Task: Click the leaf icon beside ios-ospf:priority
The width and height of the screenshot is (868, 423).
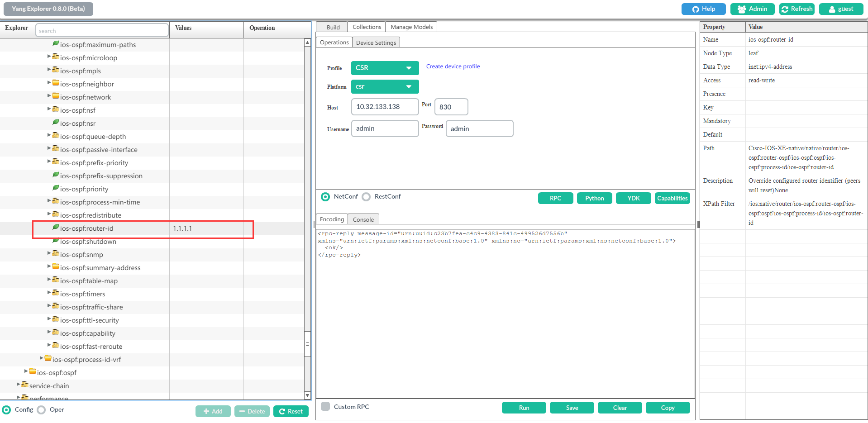Action: point(56,188)
